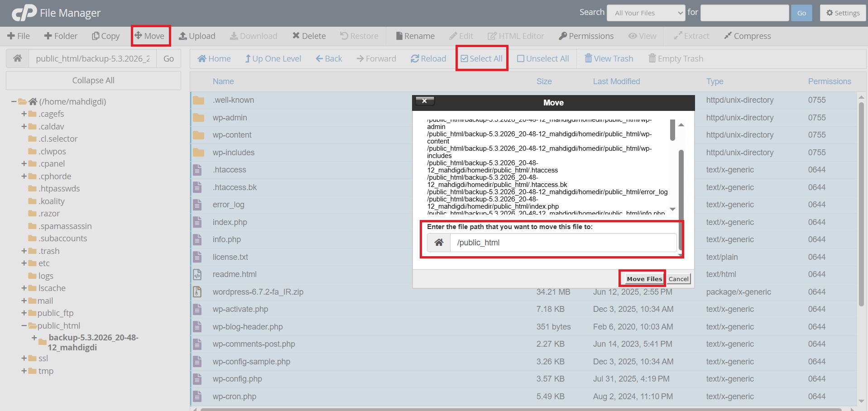
Task: Click Cancel in the Move dialog
Action: point(678,279)
